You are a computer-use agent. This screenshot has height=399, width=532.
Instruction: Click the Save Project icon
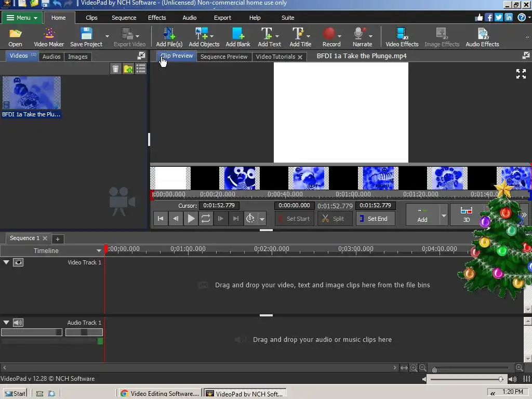point(86,37)
